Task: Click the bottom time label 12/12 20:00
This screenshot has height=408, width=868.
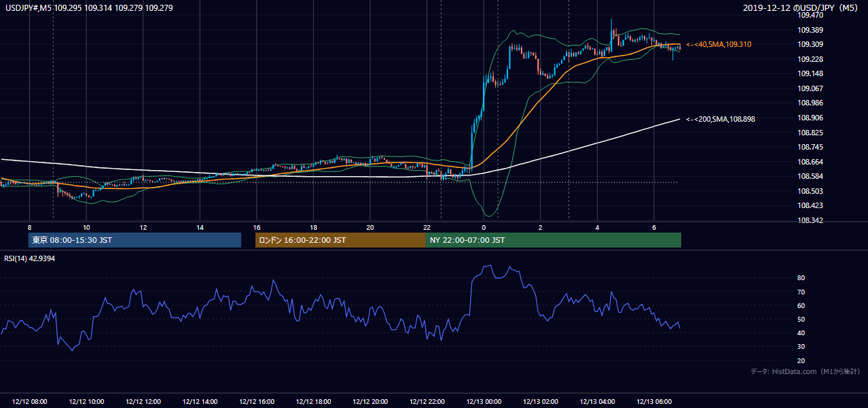Action: pyautogui.click(x=370, y=402)
